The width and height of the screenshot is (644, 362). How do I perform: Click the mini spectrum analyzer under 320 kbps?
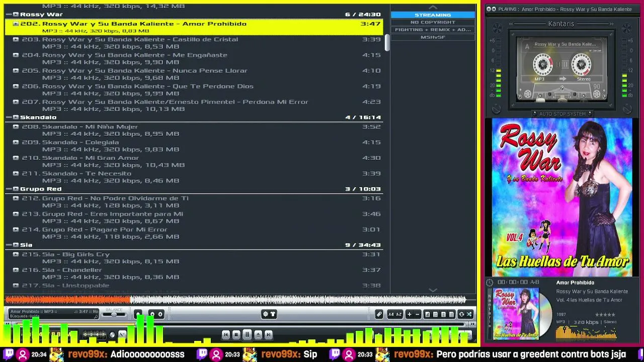[586, 332]
